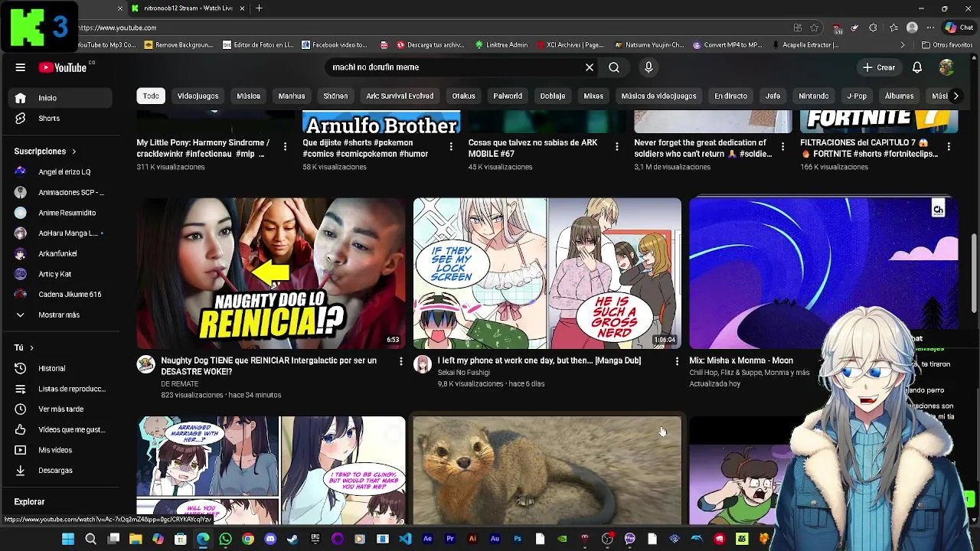This screenshot has width=980, height=551.
Task: Open Vídeos que me gustan
Action: [60, 429]
